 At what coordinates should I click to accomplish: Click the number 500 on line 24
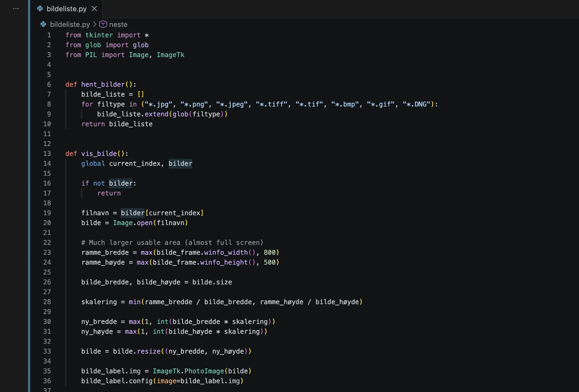[x=270, y=262]
